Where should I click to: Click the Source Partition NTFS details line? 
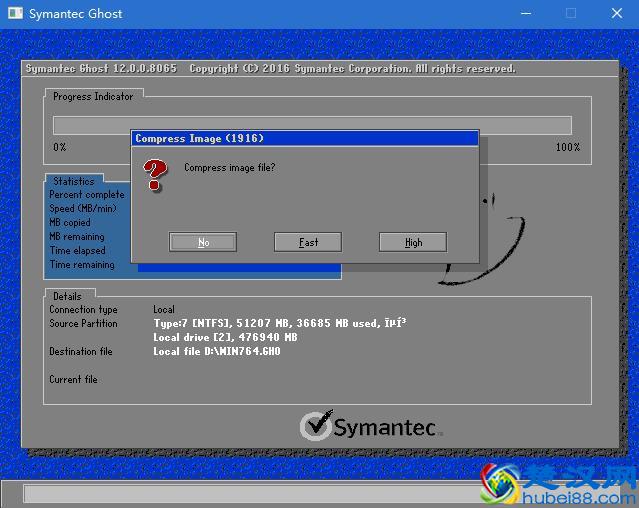click(279, 324)
